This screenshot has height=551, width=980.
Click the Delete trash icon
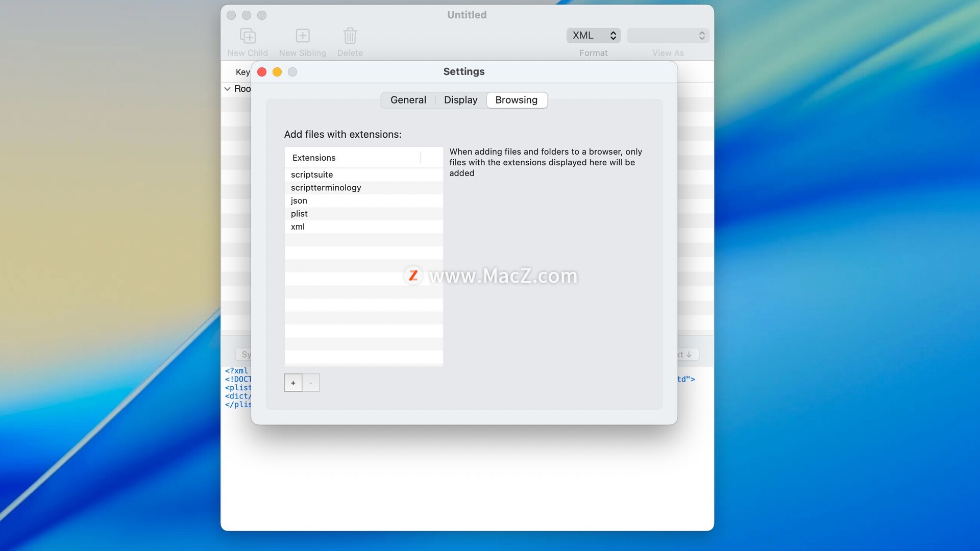click(x=350, y=36)
